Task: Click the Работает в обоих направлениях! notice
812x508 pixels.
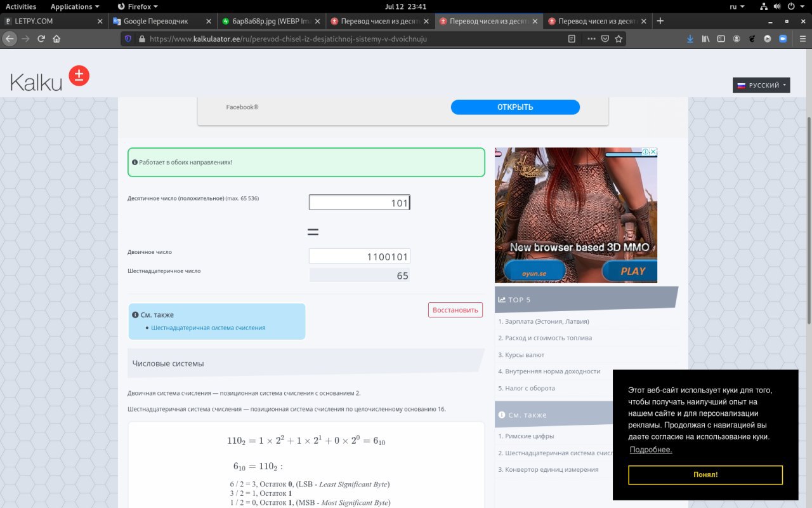Action: click(x=306, y=163)
